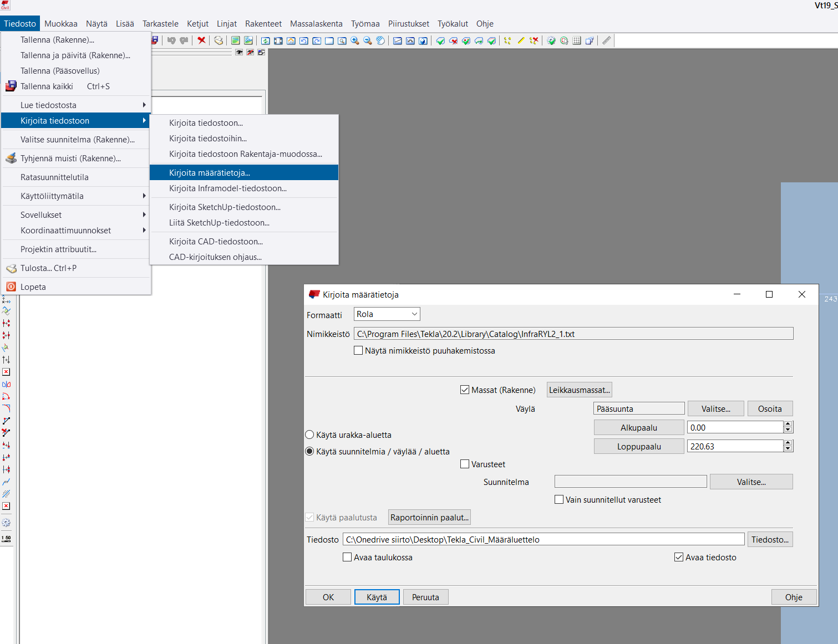This screenshot has height=644, width=838.
Task: Click the Tallenna kaikki save icon
Action: pyautogui.click(x=11, y=86)
